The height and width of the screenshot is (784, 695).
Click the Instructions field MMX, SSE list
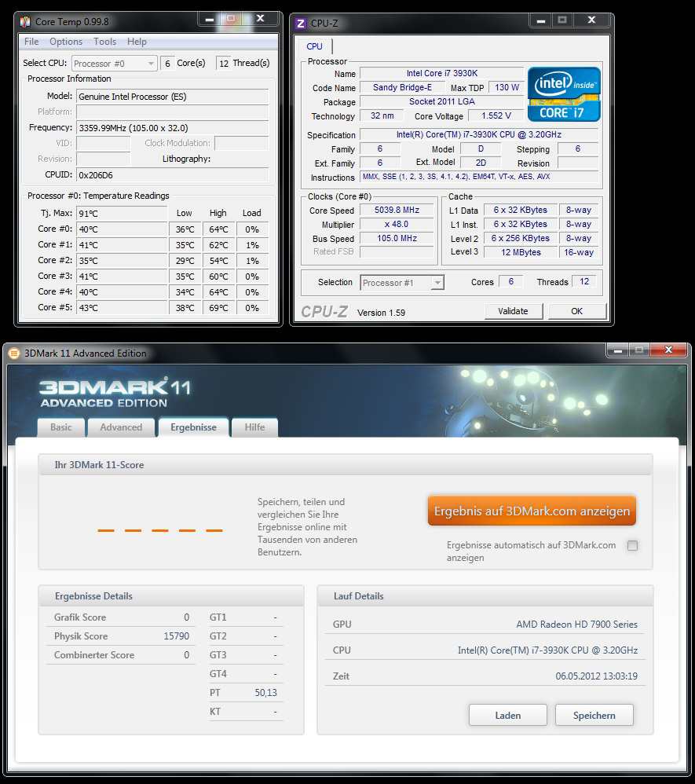[478, 177]
